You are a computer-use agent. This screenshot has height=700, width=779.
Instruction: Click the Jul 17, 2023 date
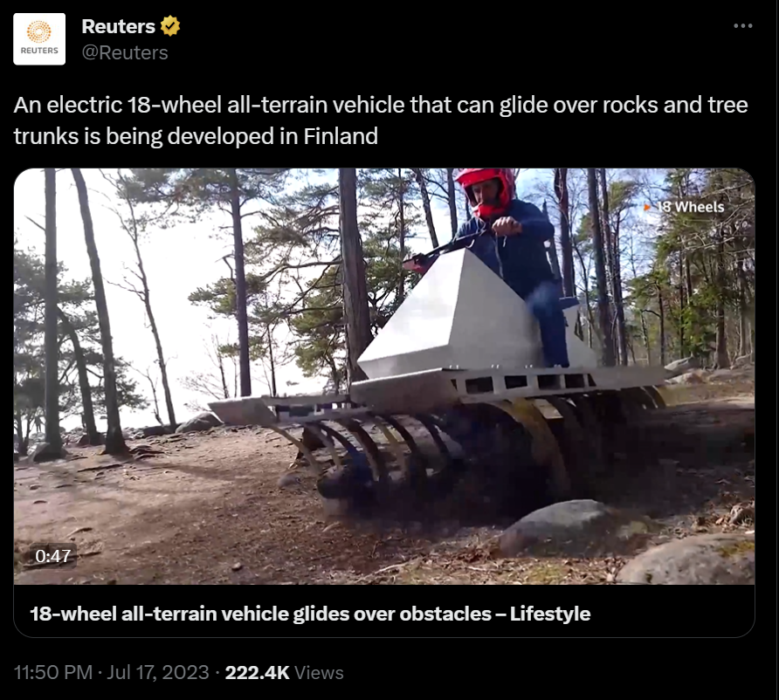(x=158, y=672)
